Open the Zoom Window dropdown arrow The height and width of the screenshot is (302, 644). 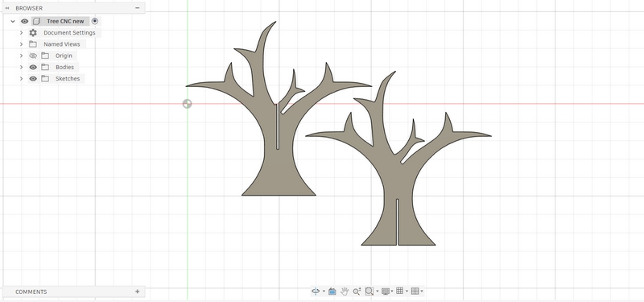pyautogui.click(x=377, y=292)
